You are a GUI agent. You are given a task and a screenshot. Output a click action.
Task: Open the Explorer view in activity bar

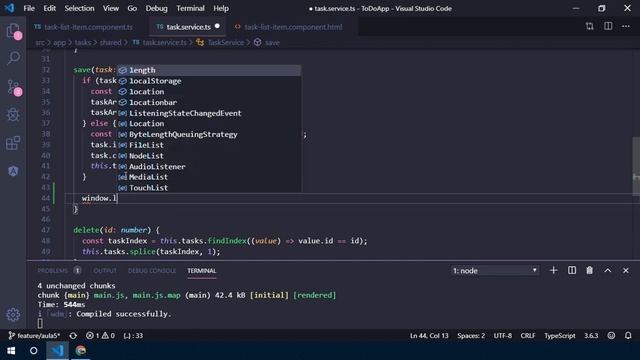pyautogui.click(x=13, y=31)
